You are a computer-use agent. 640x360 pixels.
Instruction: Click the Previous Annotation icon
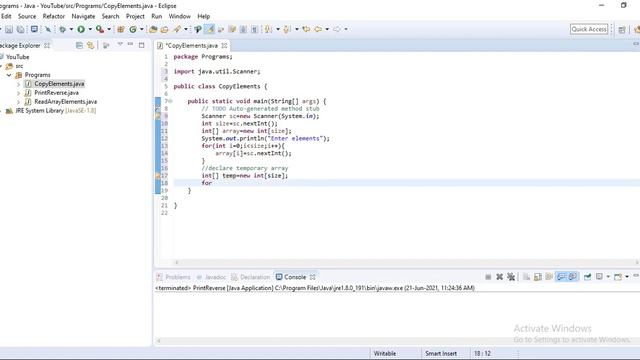pos(287,29)
